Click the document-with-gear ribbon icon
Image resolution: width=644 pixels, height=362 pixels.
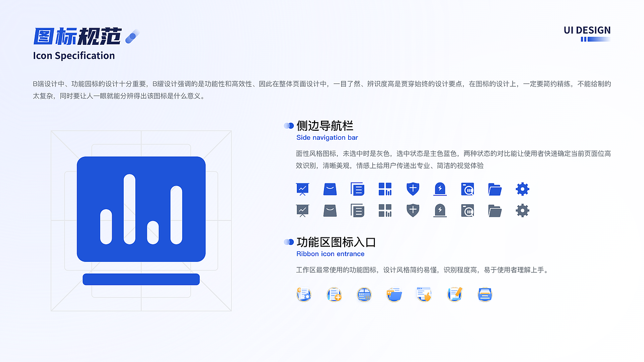click(304, 294)
